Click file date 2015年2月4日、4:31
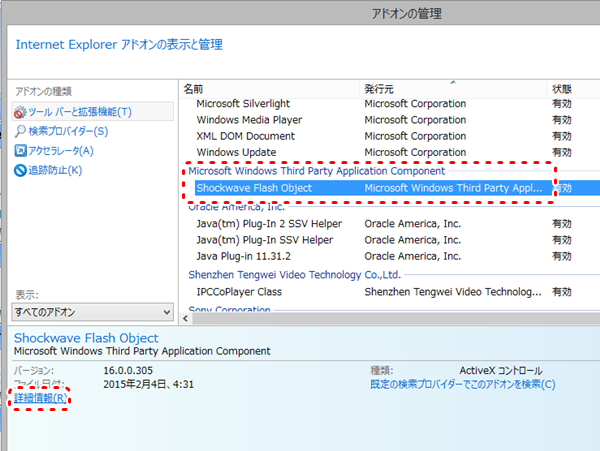 pos(148,384)
